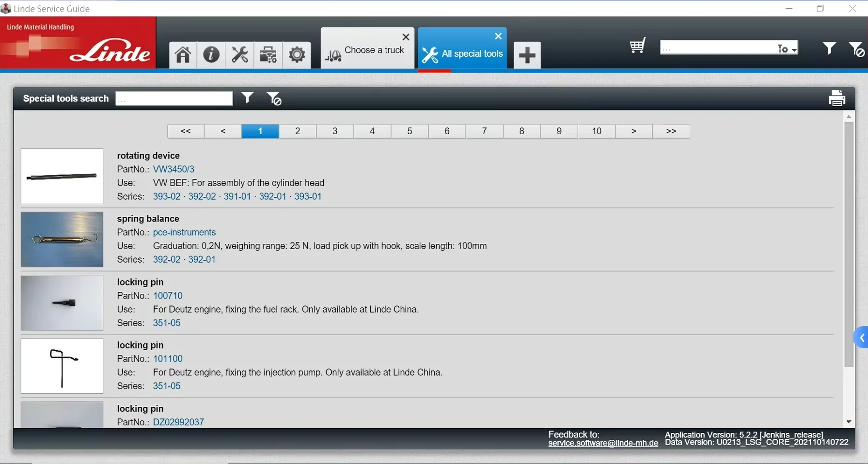Open the rotating device thumbnail
The width and height of the screenshot is (868, 464).
coord(62,176)
